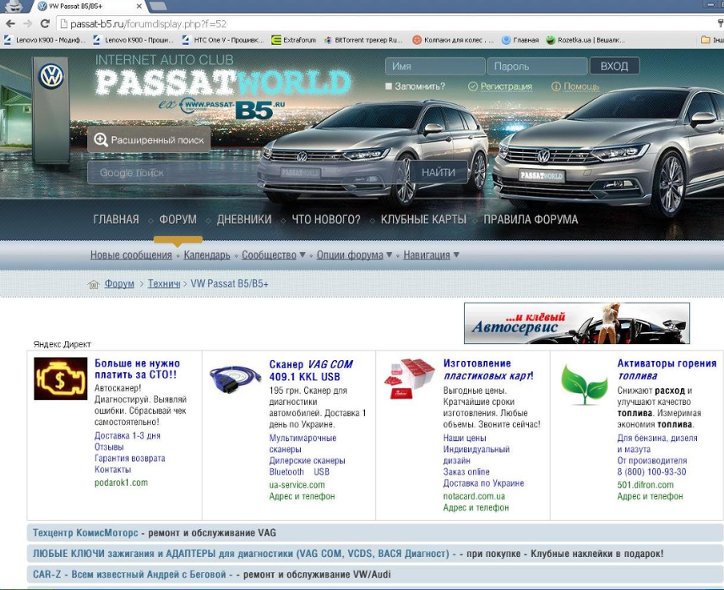Open the Lenovo K900 - Прош bookmark
Image resolution: width=724 pixels, height=590 pixels.
pos(133,40)
